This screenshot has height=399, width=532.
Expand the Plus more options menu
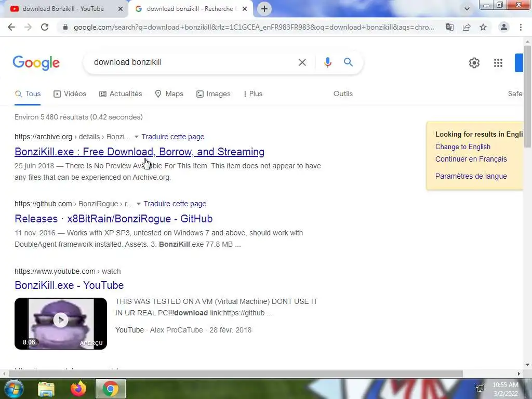[x=253, y=94]
